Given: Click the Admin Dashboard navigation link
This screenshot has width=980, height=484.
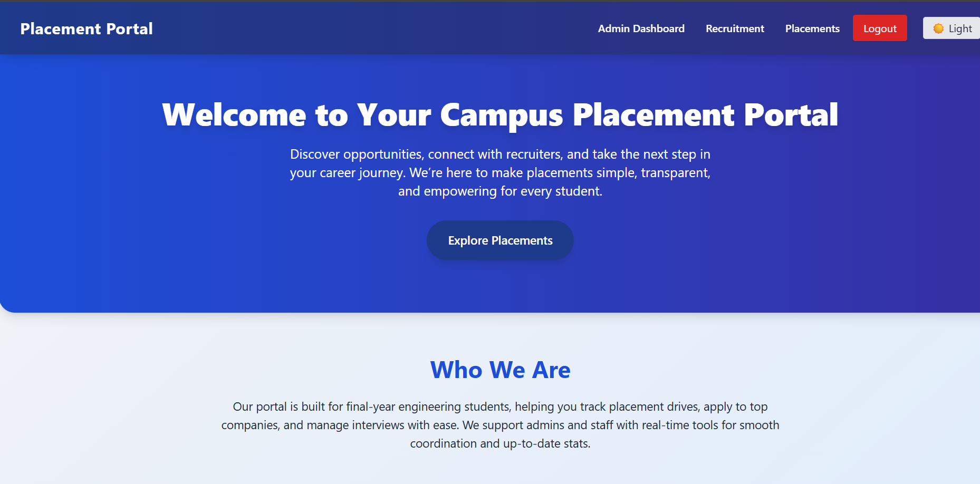Looking at the screenshot, I should tap(641, 28).
